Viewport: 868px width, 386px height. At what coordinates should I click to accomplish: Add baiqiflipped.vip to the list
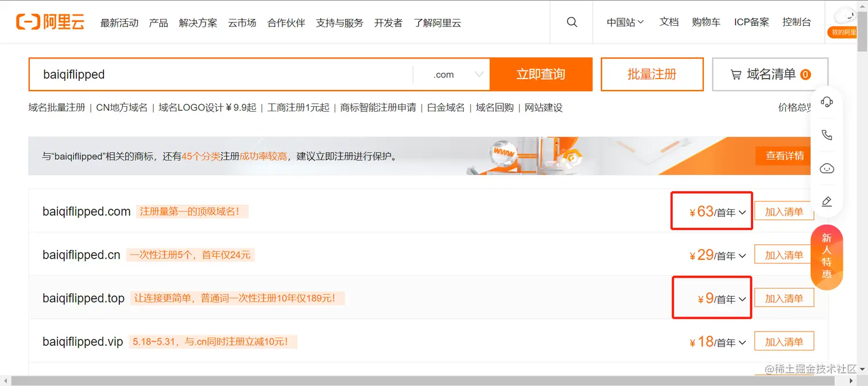click(784, 342)
